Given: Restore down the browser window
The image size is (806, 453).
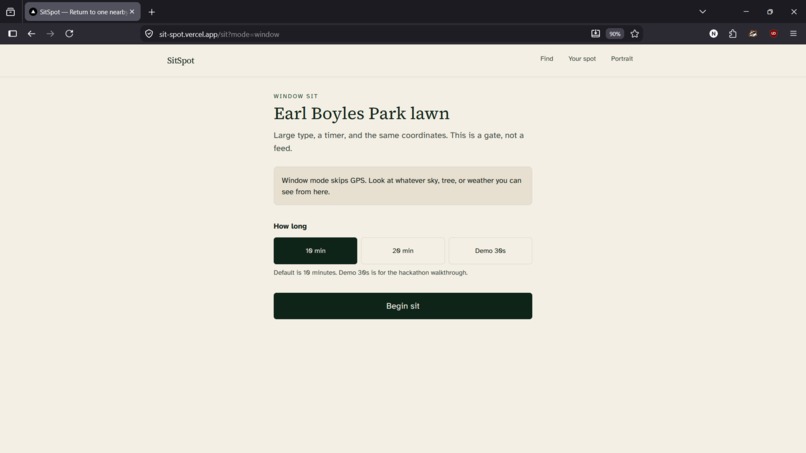Looking at the screenshot, I should pyautogui.click(x=770, y=12).
